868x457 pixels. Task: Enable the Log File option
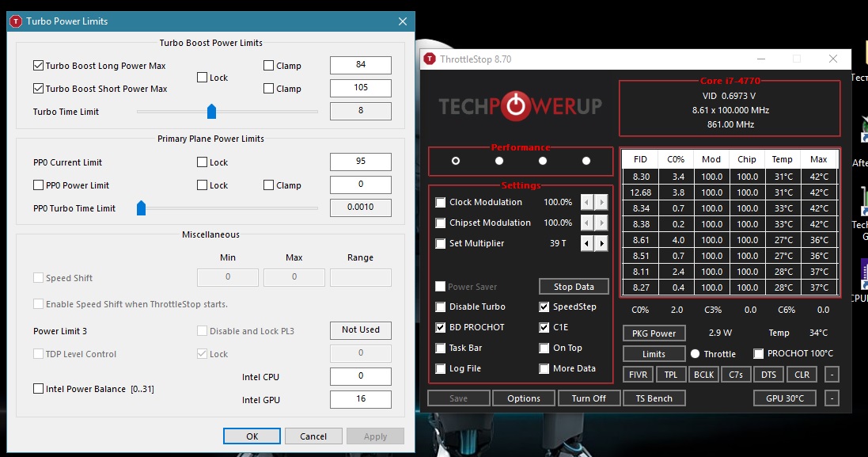click(440, 368)
